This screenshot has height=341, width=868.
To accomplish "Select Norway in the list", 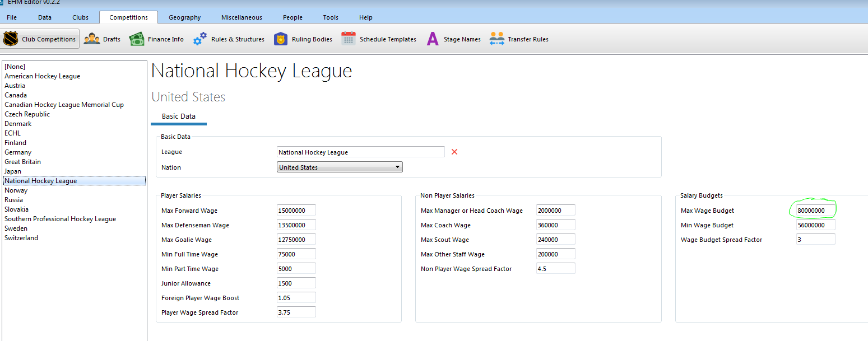I will pos(74,190).
